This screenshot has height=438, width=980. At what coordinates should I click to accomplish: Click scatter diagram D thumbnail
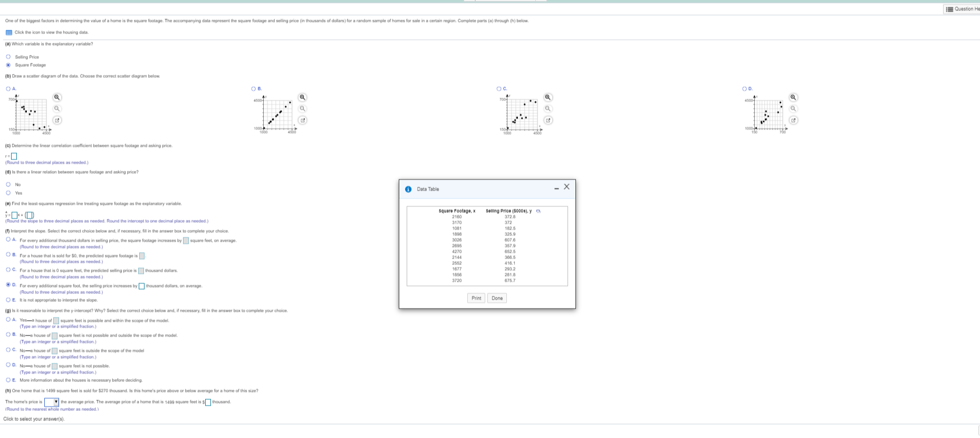(766, 113)
